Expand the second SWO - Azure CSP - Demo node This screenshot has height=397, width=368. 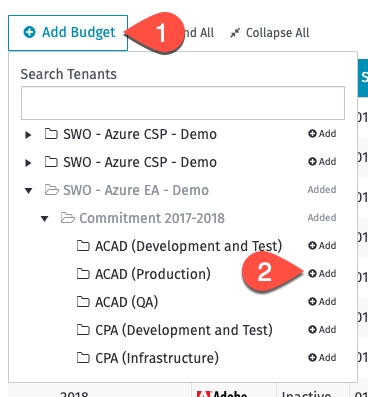point(28,163)
